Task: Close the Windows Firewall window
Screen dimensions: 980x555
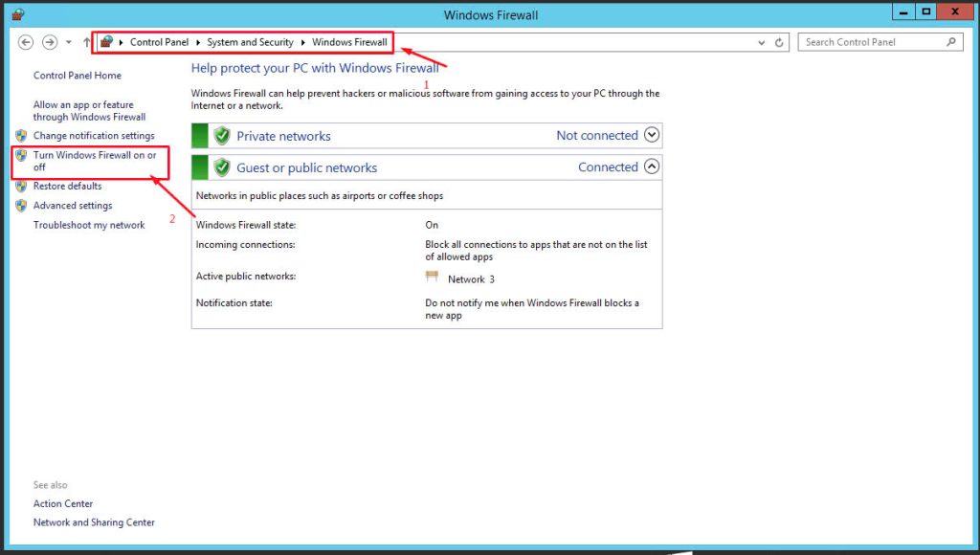Action: [955, 11]
